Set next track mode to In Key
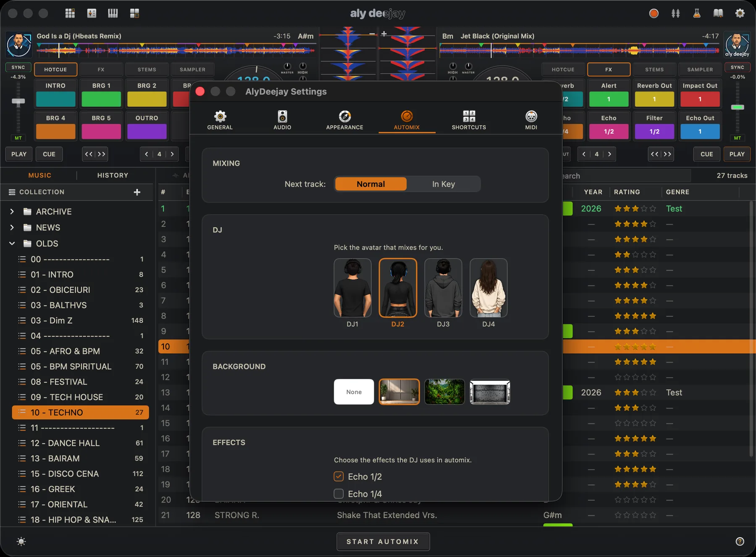This screenshot has width=756, height=557. (x=444, y=184)
